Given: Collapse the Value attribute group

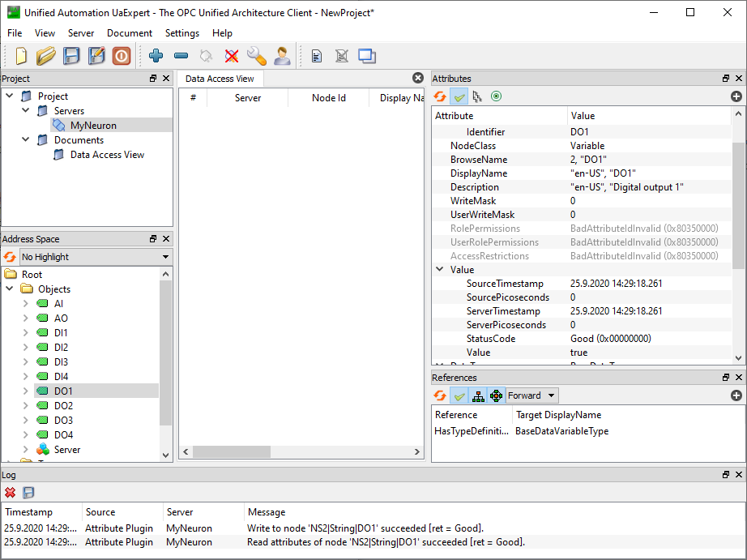Looking at the screenshot, I should coord(440,269).
